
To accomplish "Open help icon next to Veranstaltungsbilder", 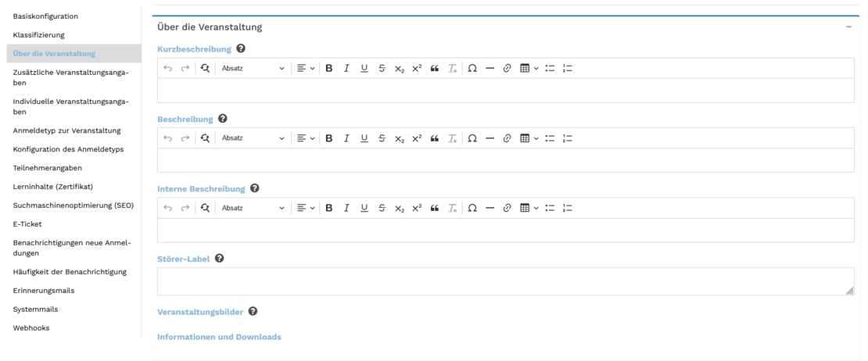I will pos(253,312).
